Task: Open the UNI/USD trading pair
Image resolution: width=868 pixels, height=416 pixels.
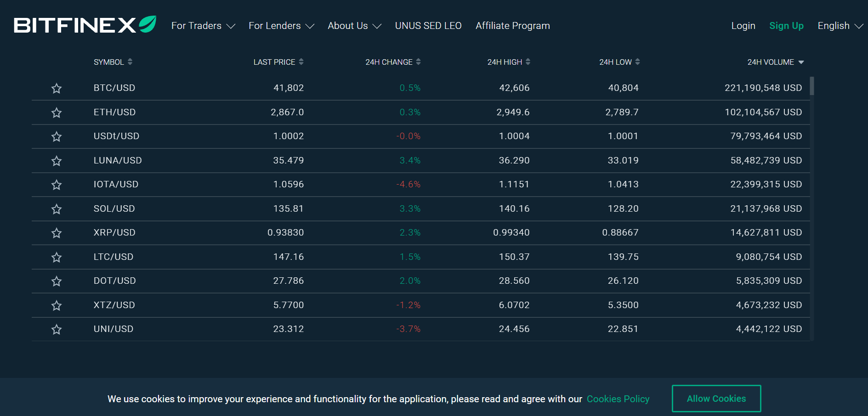Action: [113, 329]
